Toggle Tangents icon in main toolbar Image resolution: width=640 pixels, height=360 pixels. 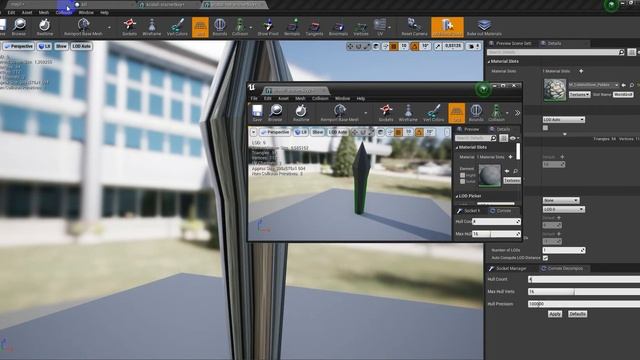click(x=314, y=27)
